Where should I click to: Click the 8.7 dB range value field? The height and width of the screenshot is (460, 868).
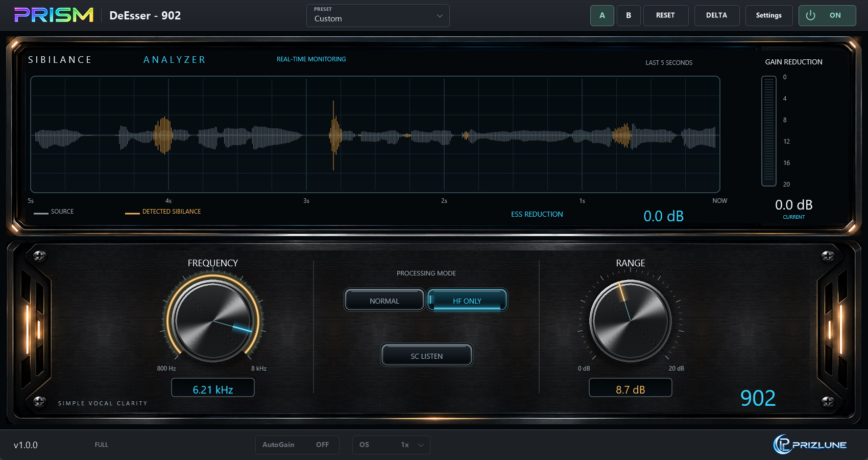631,387
